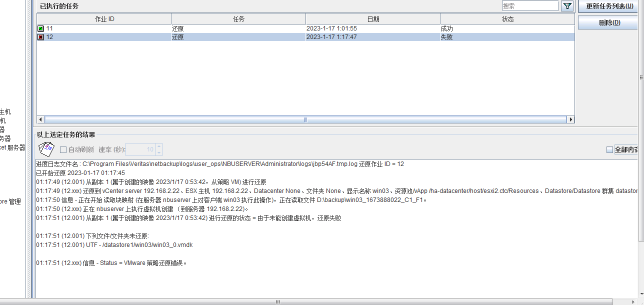This screenshot has height=305, width=644.
Task: Select the 管理 item in the left sidebar
Action: 10,202
